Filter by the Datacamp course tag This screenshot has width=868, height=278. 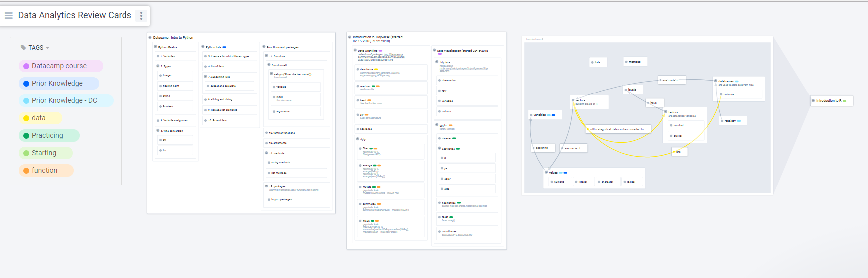point(59,66)
